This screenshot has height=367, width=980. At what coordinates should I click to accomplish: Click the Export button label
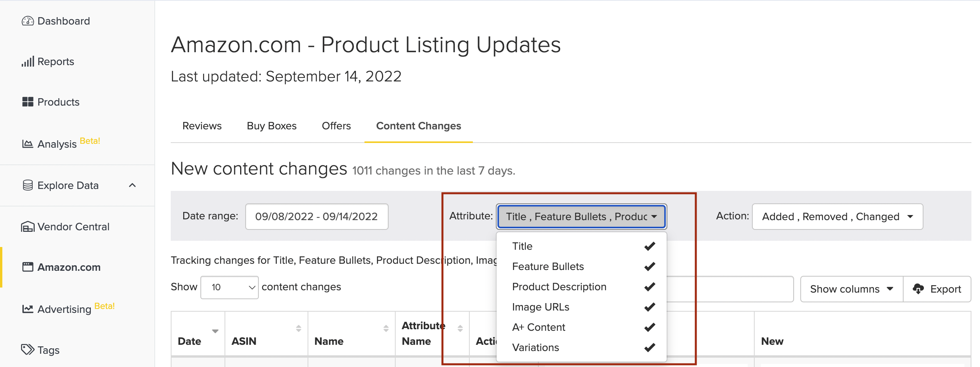946,289
